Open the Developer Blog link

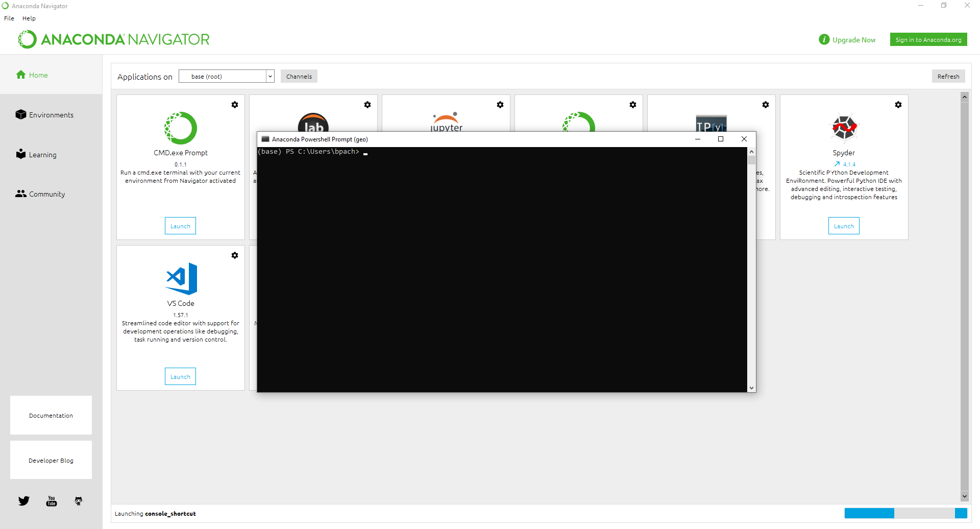click(x=51, y=460)
